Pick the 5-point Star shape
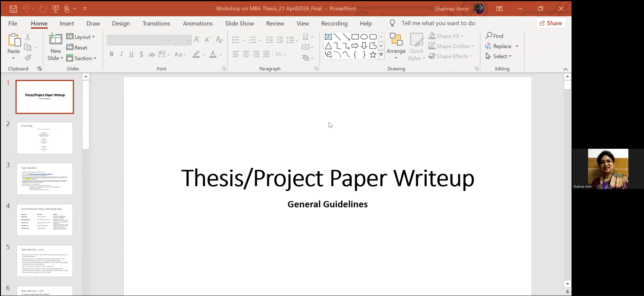Viewport: 644px width, 296px height. click(x=373, y=55)
